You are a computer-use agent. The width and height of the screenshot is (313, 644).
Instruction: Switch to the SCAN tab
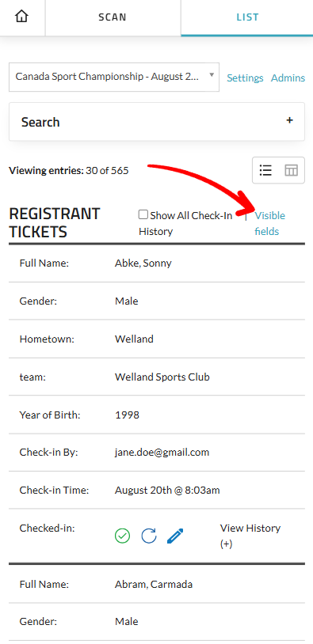pyautogui.click(x=113, y=17)
